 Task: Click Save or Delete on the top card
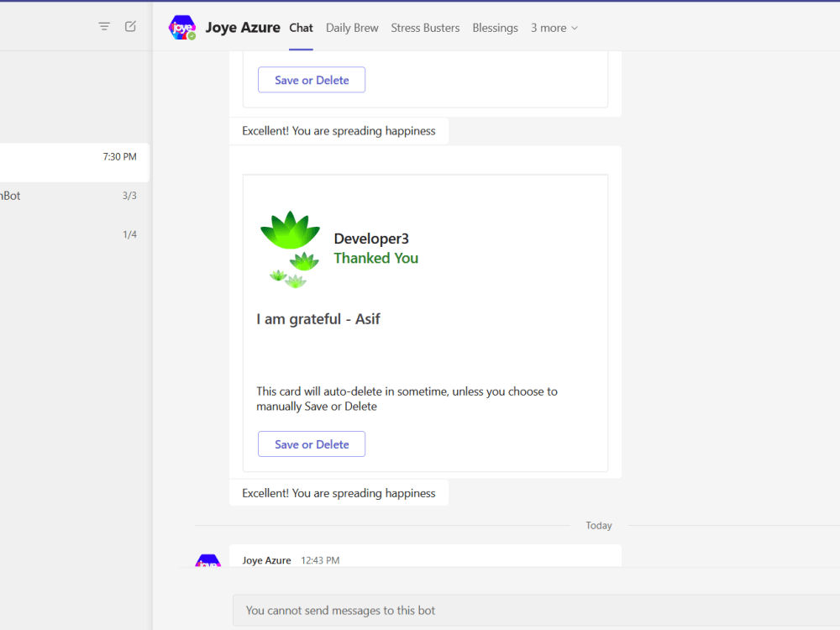pos(312,80)
